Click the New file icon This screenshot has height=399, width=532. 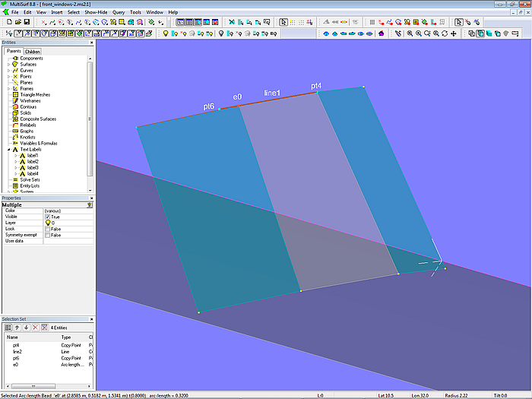point(8,23)
